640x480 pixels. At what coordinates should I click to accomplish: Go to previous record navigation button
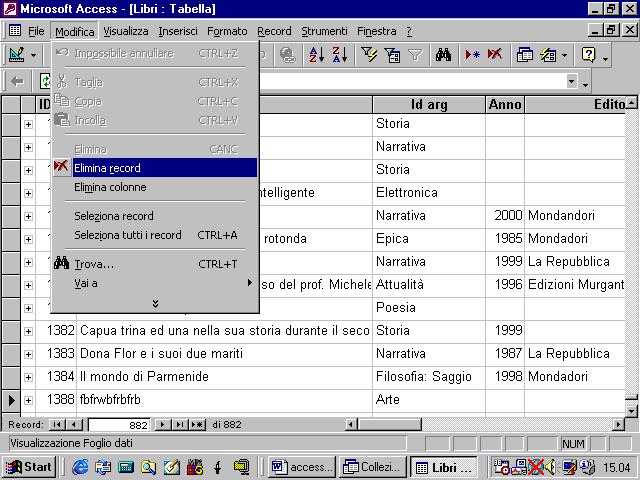74,424
